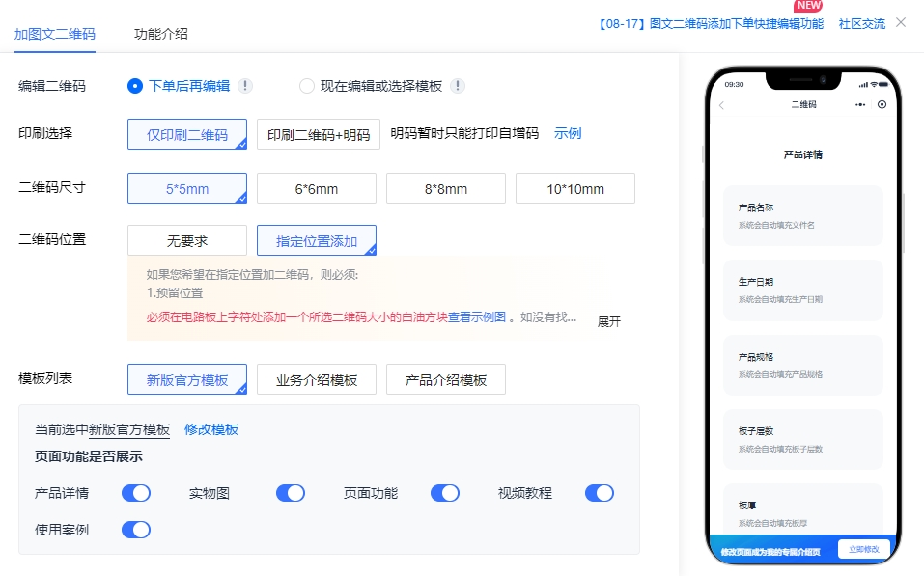Image resolution: width=924 pixels, height=576 pixels.
Task: Click 板子层数 card in phone preview
Action: (803, 439)
